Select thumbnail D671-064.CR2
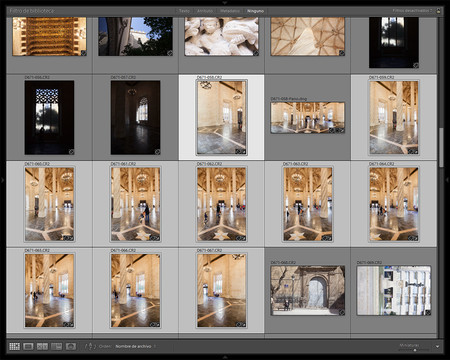The width and height of the screenshot is (450, 360). click(x=394, y=204)
